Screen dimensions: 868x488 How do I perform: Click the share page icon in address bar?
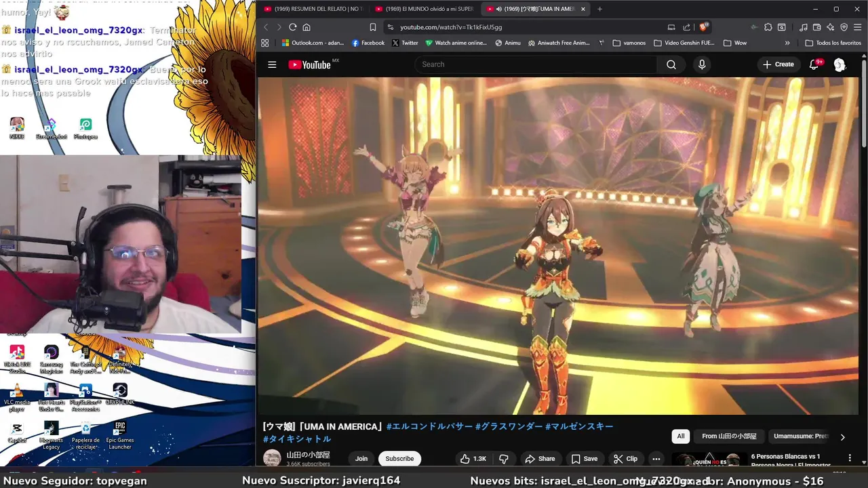point(686,27)
